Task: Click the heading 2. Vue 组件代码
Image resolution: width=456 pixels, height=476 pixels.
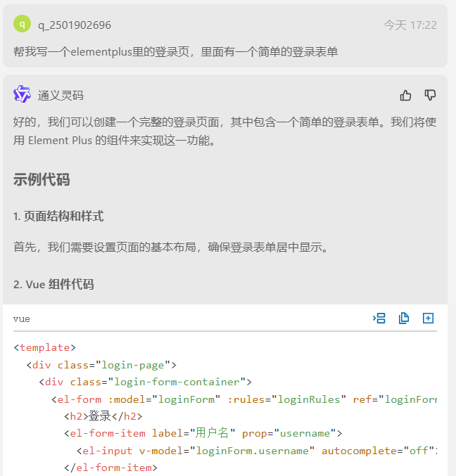Action: 53,285
